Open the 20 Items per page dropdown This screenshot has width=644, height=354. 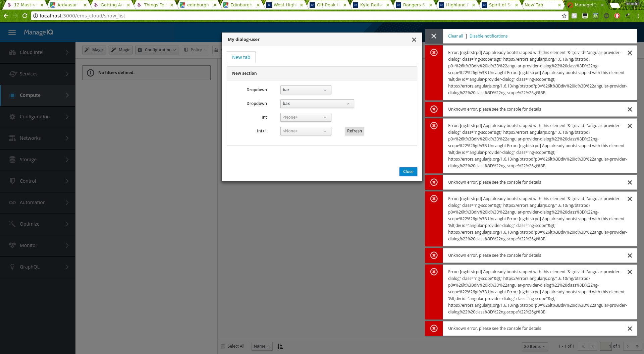[x=535, y=347]
